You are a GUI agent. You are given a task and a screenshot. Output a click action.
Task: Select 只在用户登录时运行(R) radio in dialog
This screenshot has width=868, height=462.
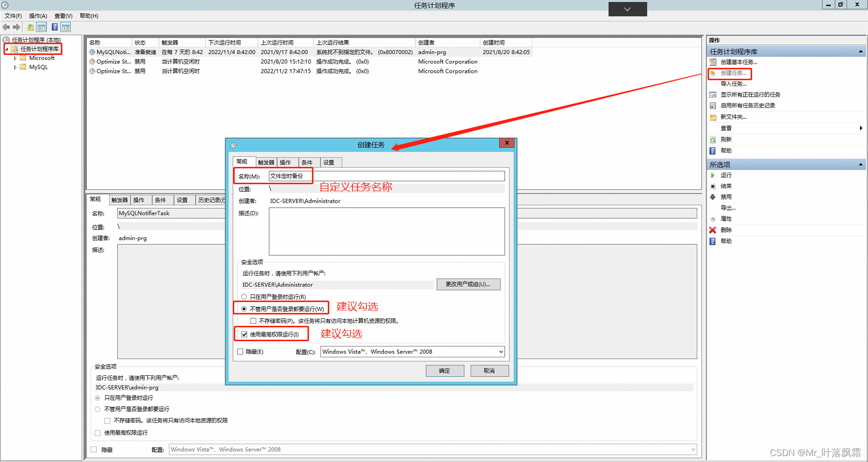coord(244,297)
